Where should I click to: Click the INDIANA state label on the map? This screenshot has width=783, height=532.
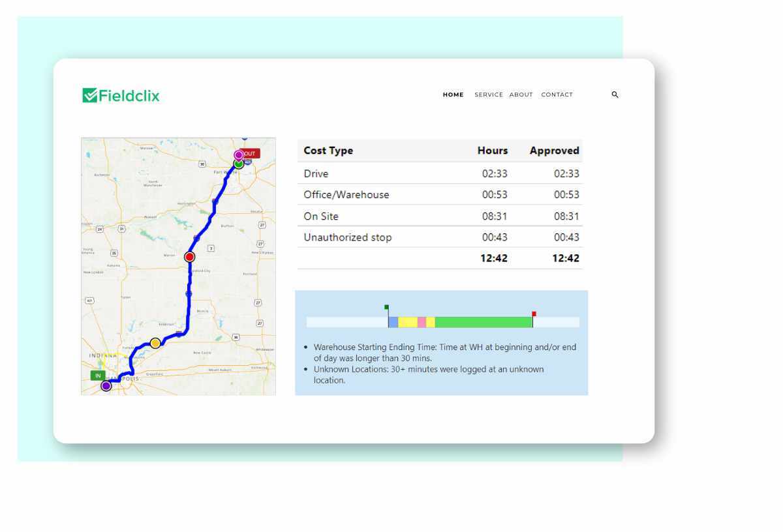[102, 355]
